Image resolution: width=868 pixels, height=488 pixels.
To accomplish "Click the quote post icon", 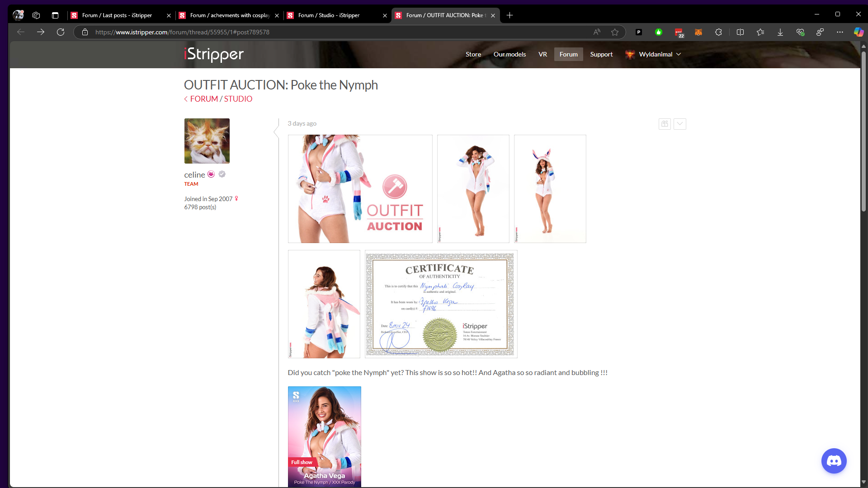I will coord(665,124).
